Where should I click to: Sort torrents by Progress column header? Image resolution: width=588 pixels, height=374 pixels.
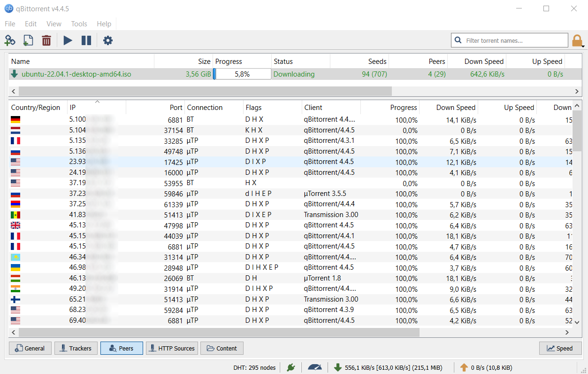pos(242,61)
